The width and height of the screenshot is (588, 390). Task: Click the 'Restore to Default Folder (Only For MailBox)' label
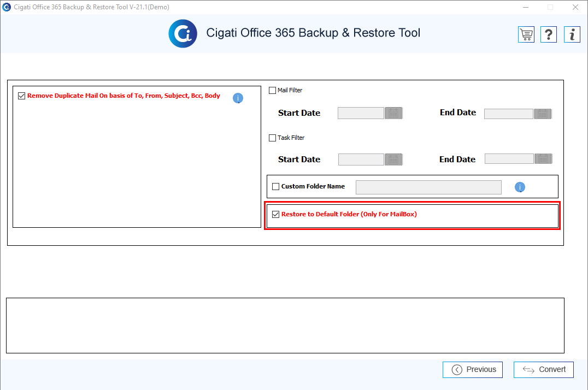point(349,215)
